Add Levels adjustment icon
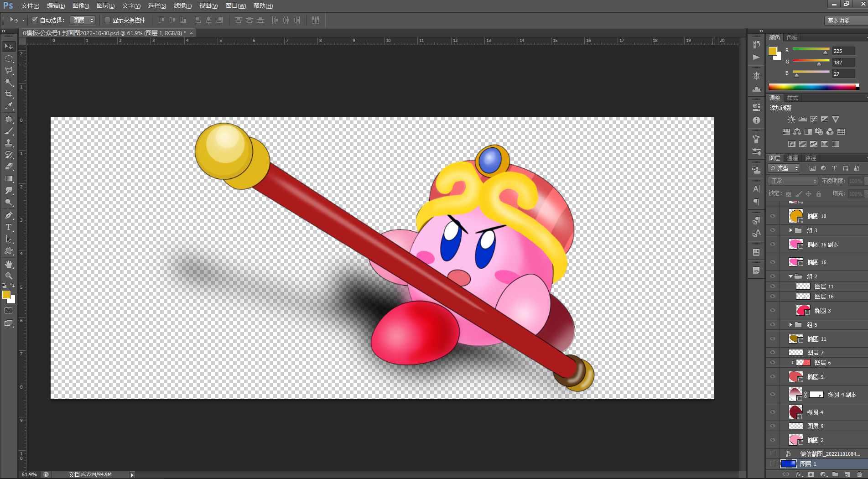868x479 pixels. pos(803,120)
